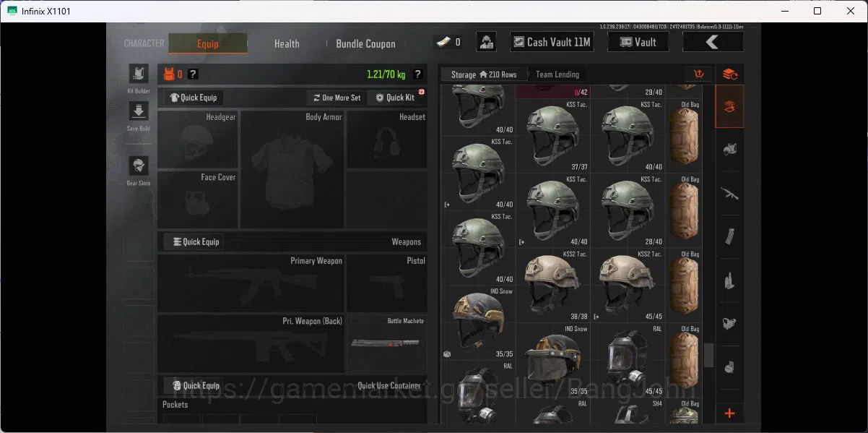Click the cash bills counter showing 0

coord(448,42)
